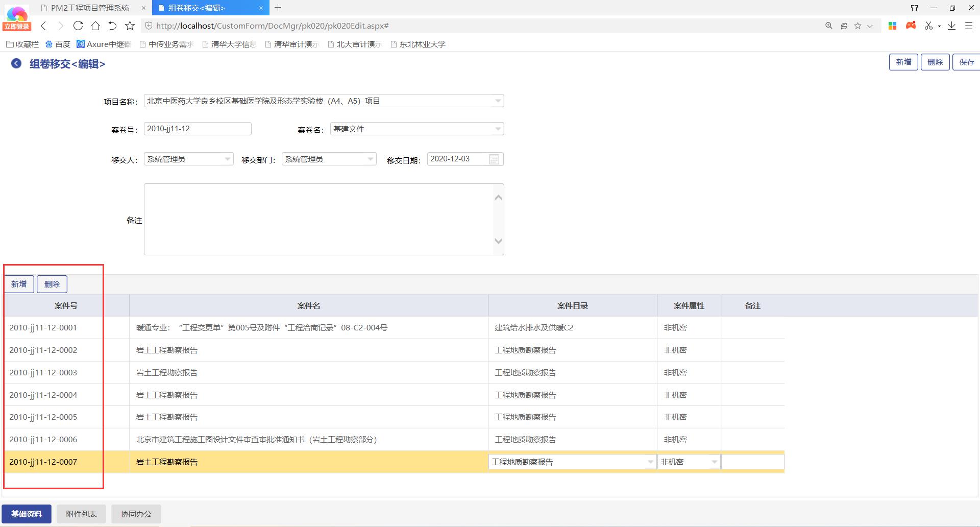Click the zoom magnifier icon in address bar
This screenshot has width=980, height=527.
[x=829, y=26]
